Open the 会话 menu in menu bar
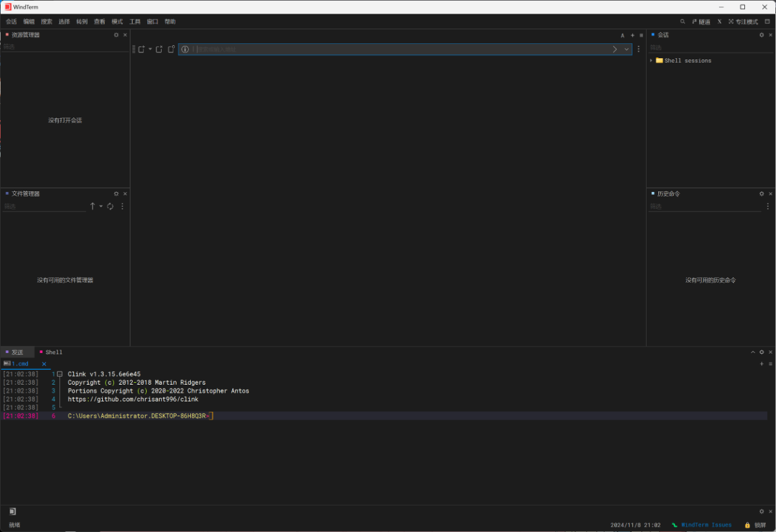The height and width of the screenshot is (532, 776). click(11, 21)
